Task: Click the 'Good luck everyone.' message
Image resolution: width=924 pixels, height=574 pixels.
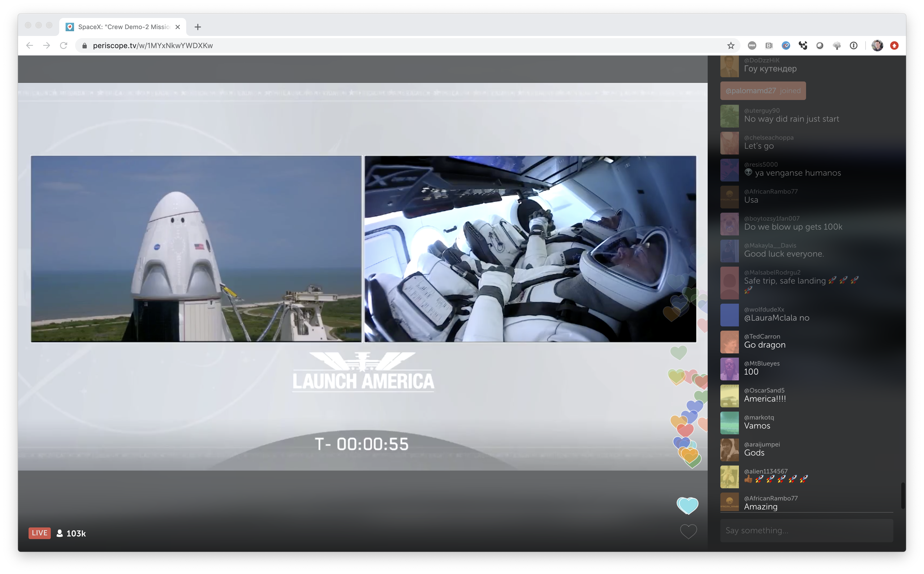Action: click(x=784, y=254)
